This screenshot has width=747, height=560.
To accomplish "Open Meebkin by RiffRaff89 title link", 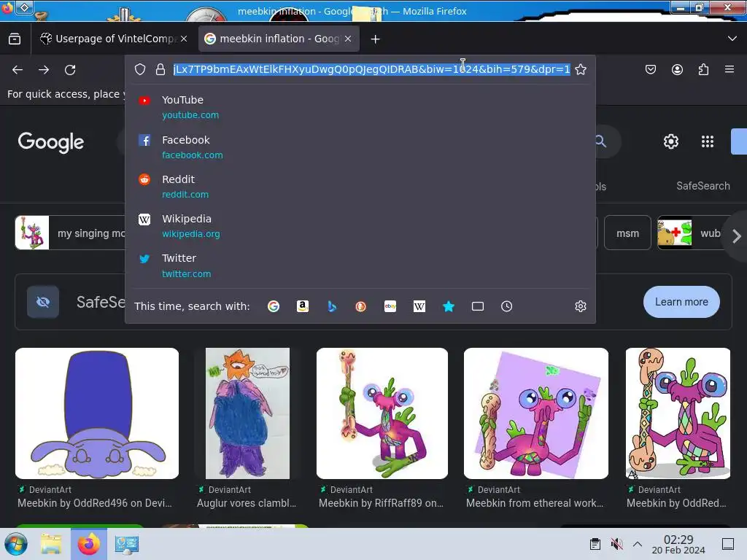I will coord(381,503).
